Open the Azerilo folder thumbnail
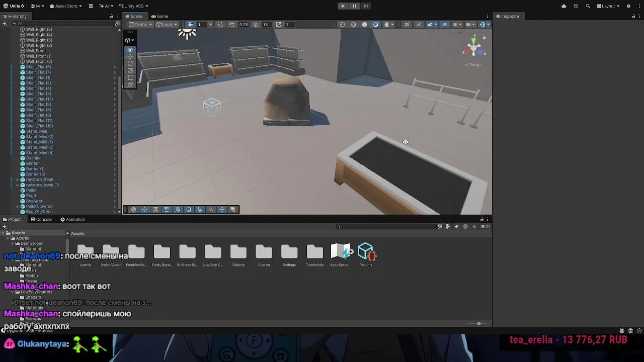 tap(86, 255)
